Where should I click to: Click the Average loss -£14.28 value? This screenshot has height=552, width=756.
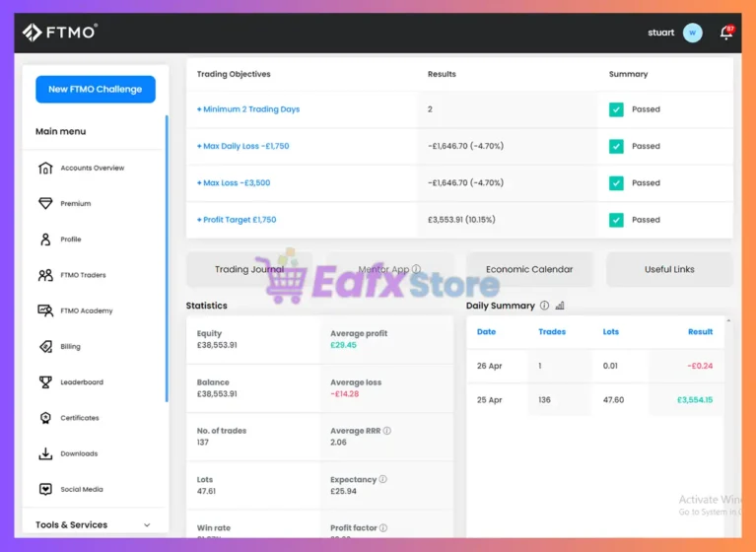[x=345, y=394]
